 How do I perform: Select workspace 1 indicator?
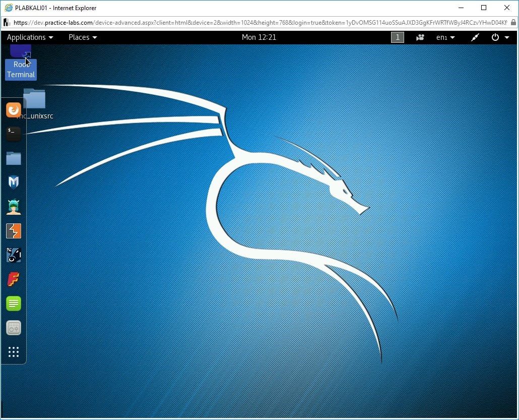(398, 37)
